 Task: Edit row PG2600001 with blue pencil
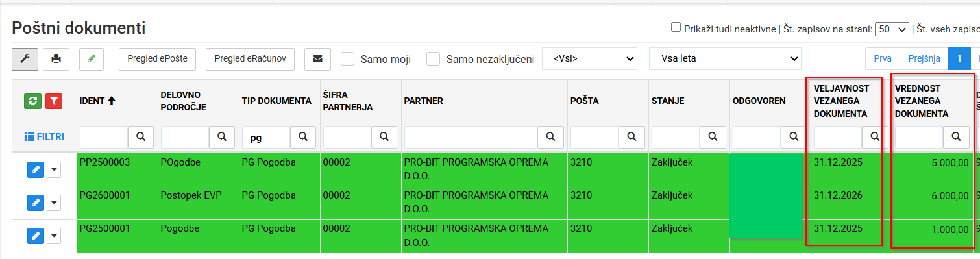click(36, 203)
